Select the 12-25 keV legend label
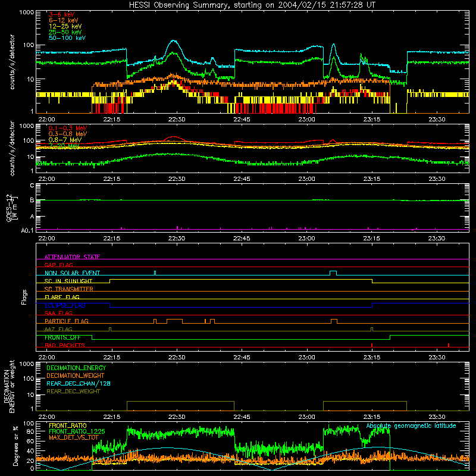Image resolution: width=476 pixels, height=476 pixels. click(x=65, y=26)
